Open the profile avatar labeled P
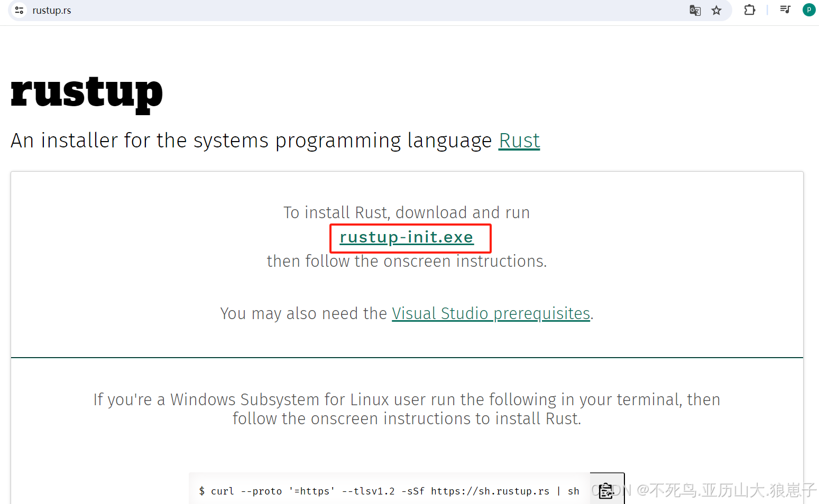 [x=809, y=10]
